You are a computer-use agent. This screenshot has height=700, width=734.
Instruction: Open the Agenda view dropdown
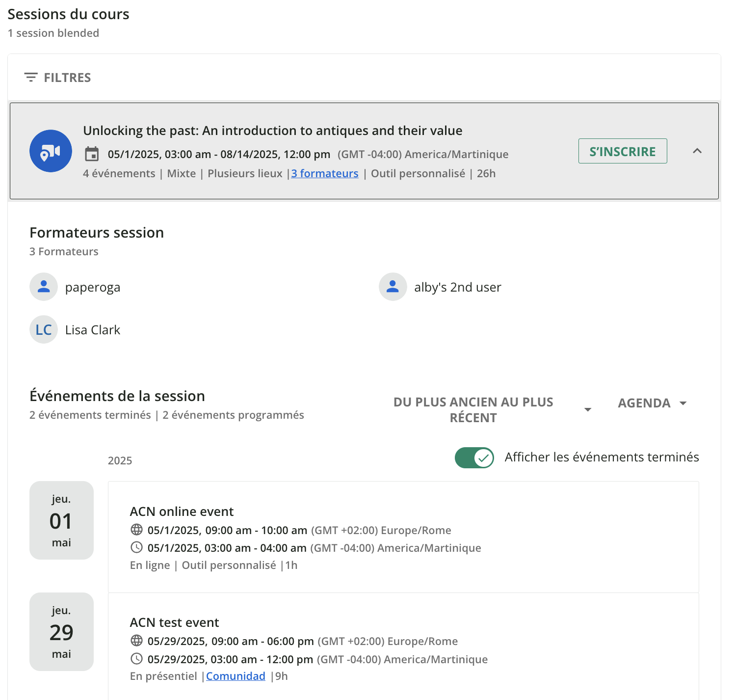coord(652,403)
